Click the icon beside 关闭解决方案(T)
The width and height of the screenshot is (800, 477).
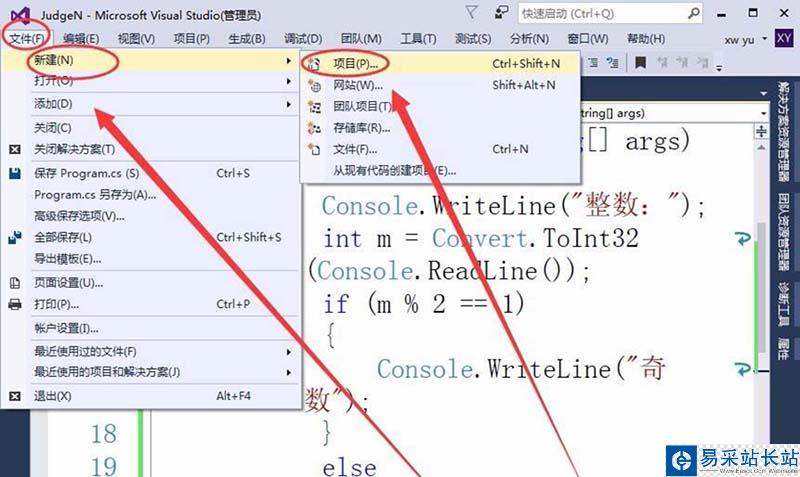click(15, 149)
